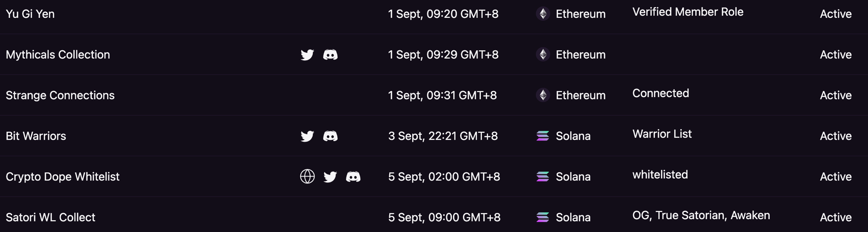
Task: Click the Ethereum logo in Strange Connections row
Action: [x=542, y=95]
